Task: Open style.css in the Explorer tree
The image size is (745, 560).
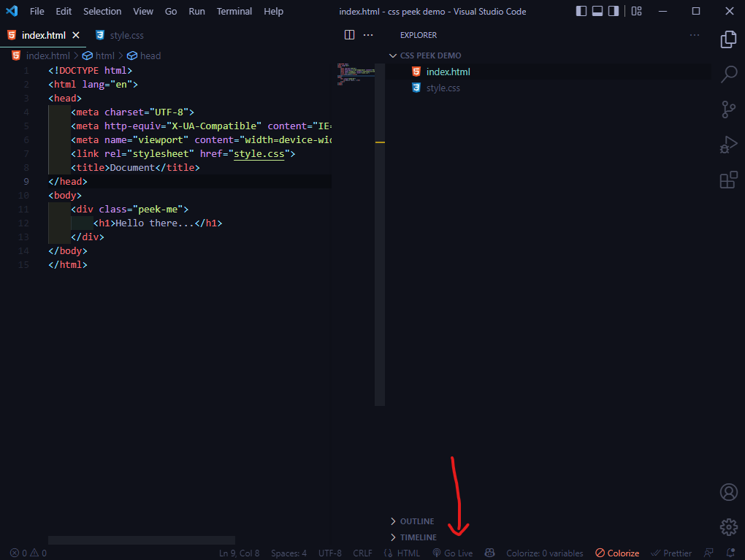Action: coord(443,88)
